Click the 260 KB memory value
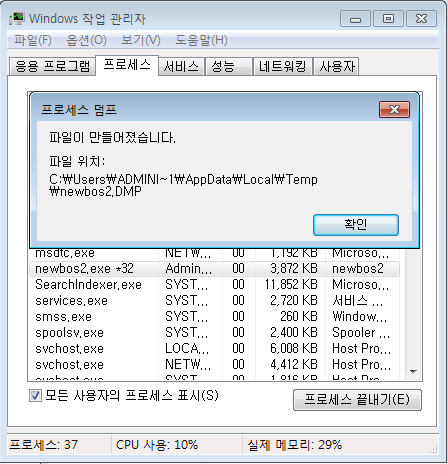The width and height of the screenshot is (447, 464). pos(299,317)
